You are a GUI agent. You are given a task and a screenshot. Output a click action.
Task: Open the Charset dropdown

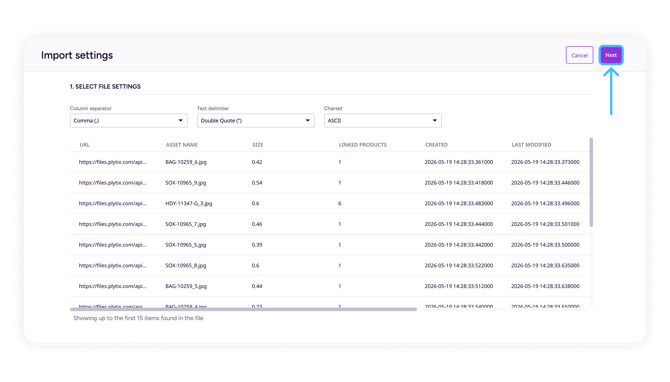tap(382, 120)
